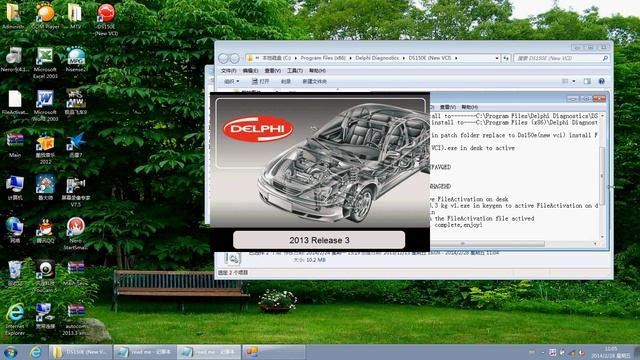Image resolution: width=640 pixels, height=360 pixels.
Task: Activate second read me Notepad taskbar item
Action: [209, 352]
